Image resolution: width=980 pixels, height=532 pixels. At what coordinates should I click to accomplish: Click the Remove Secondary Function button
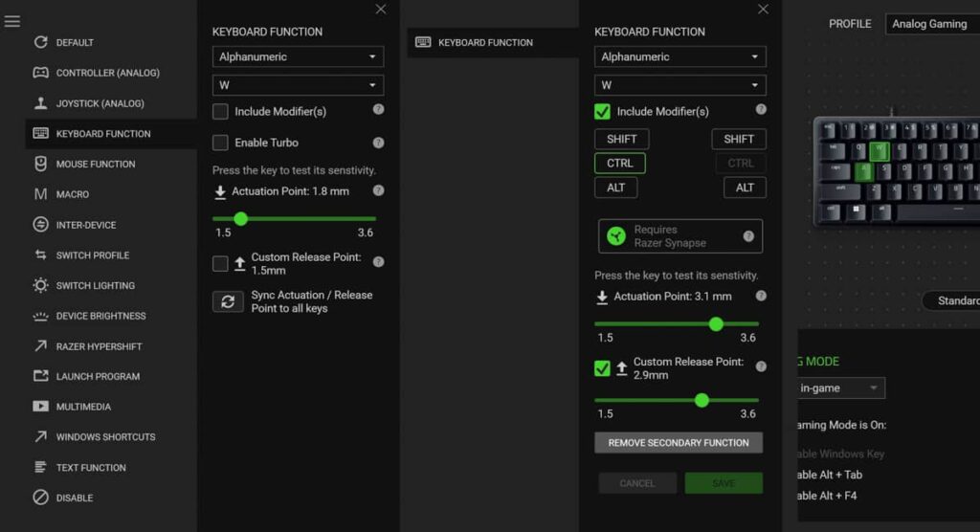(x=679, y=443)
